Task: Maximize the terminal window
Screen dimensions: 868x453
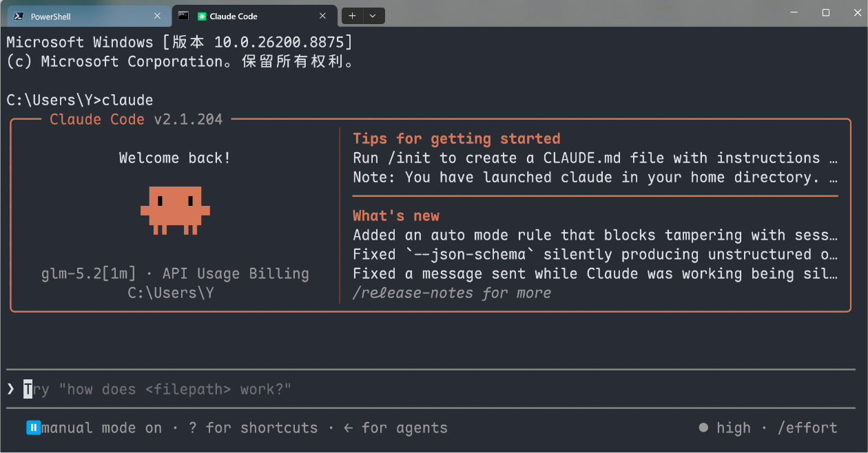Action: click(825, 12)
